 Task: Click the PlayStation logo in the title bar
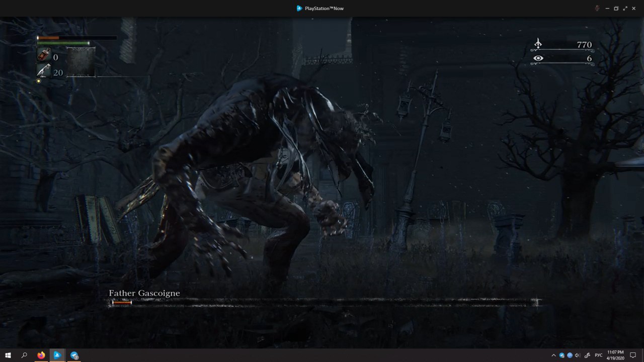299,9
